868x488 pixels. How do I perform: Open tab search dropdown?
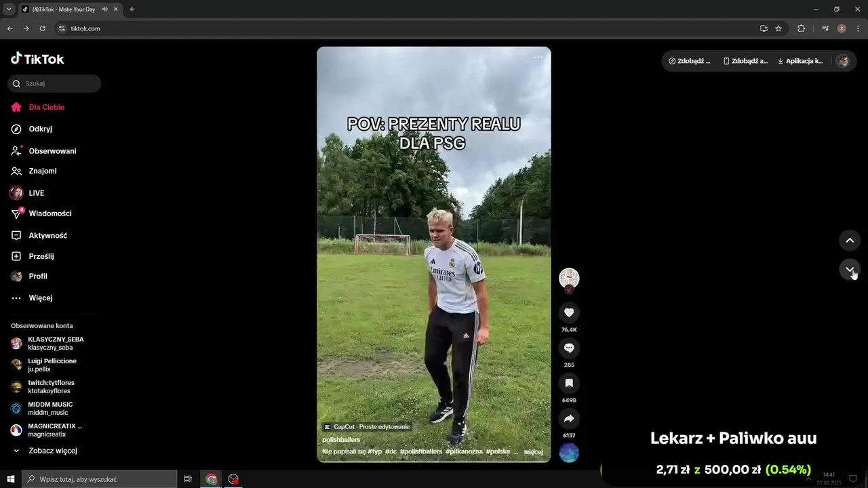tap(9, 9)
